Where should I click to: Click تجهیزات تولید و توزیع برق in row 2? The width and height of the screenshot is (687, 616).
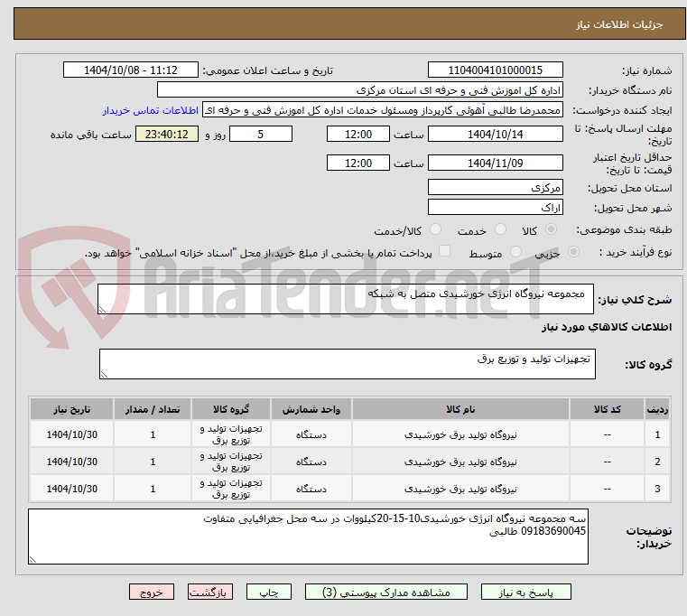coord(231,462)
